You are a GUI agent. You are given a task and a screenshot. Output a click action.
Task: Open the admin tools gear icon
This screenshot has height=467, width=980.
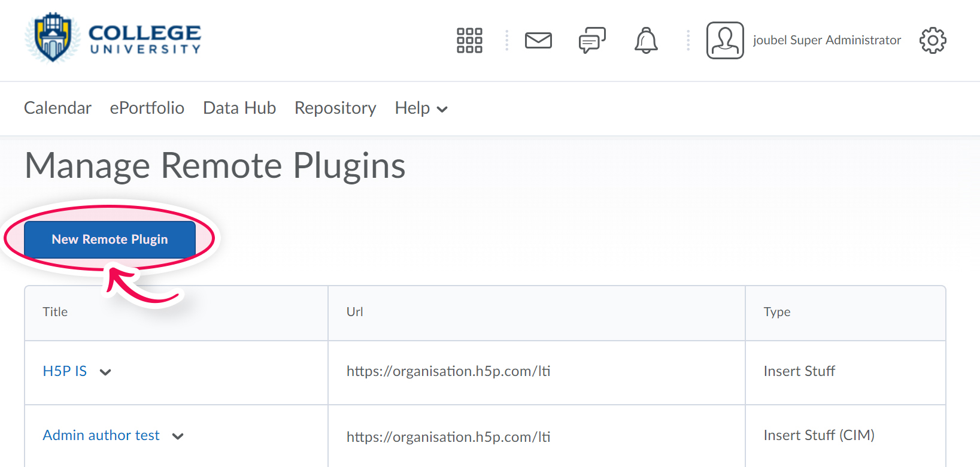[x=933, y=41]
